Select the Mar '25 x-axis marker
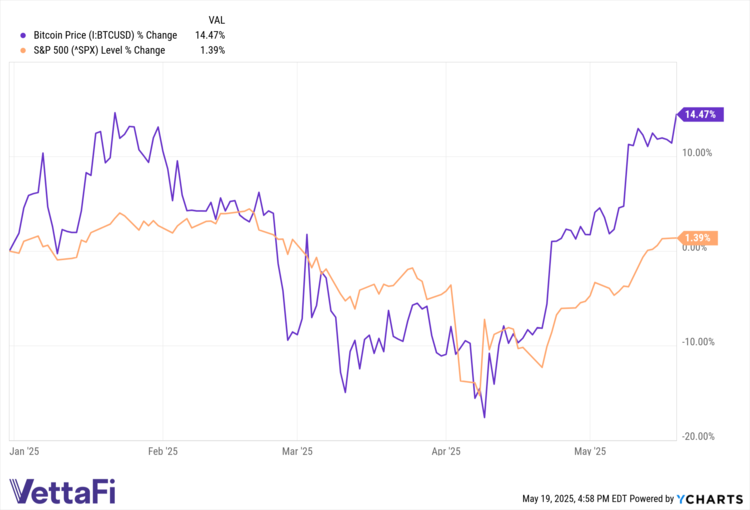Image resolution: width=750 pixels, height=510 pixels. [297, 451]
